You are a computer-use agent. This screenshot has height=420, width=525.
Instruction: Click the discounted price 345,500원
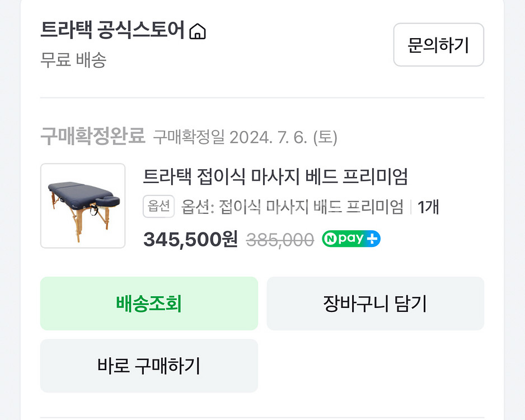(x=190, y=238)
